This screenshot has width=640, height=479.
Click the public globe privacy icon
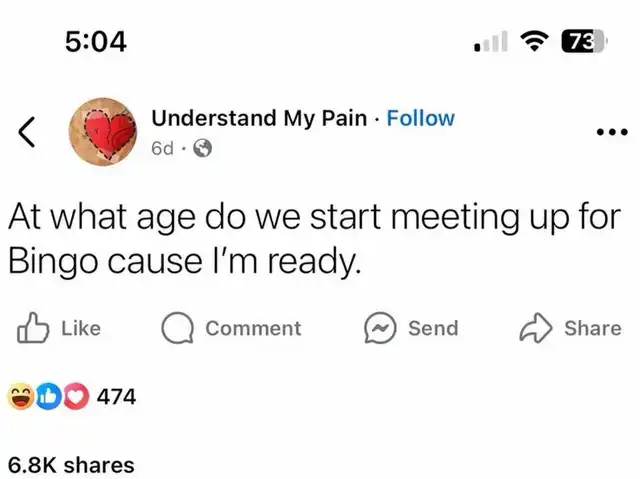(201, 149)
